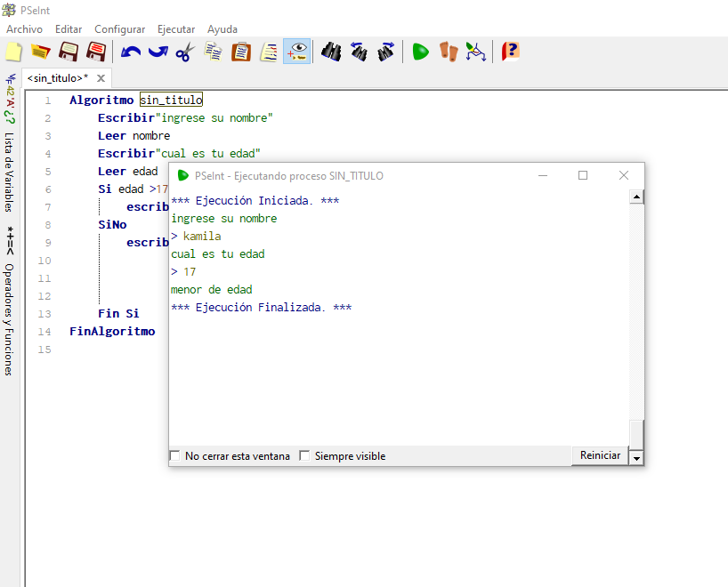728x587 pixels.
Task: Click the Algoritmo keyword on line 1
Action: pyautogui.click(x=101, y=100)
